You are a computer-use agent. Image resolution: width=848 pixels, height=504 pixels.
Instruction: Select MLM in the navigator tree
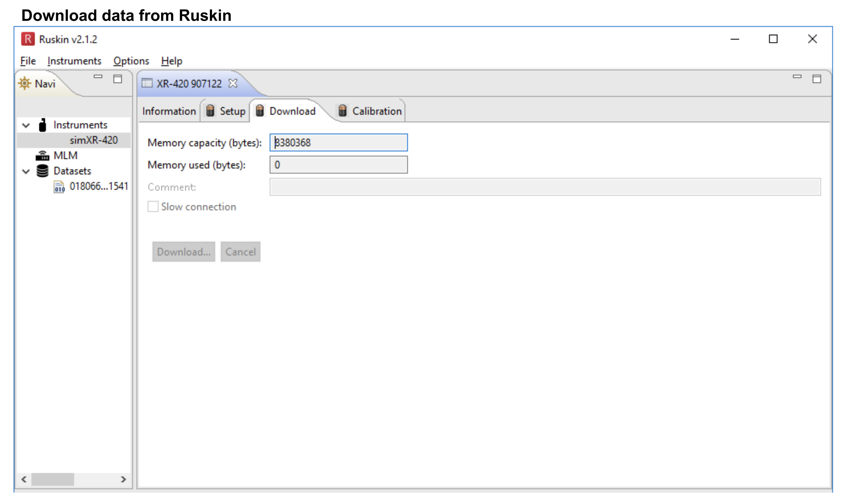[x=65, y=155]
